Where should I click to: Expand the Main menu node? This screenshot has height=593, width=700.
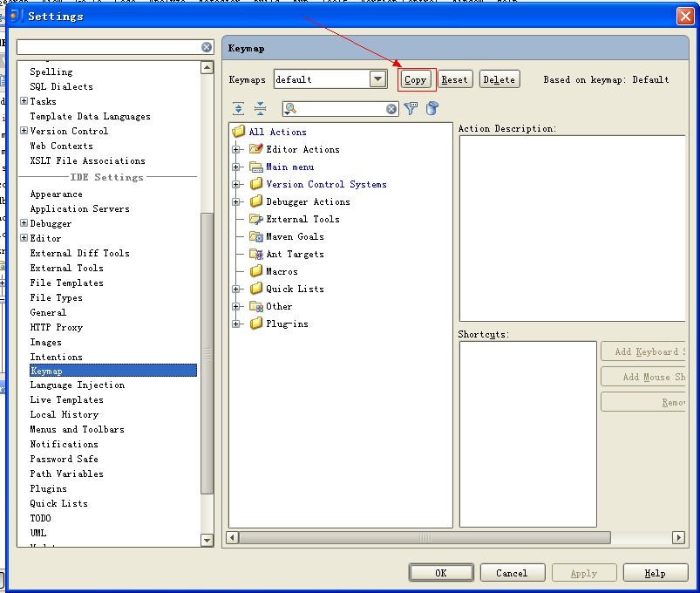click(x=235, y=167)
